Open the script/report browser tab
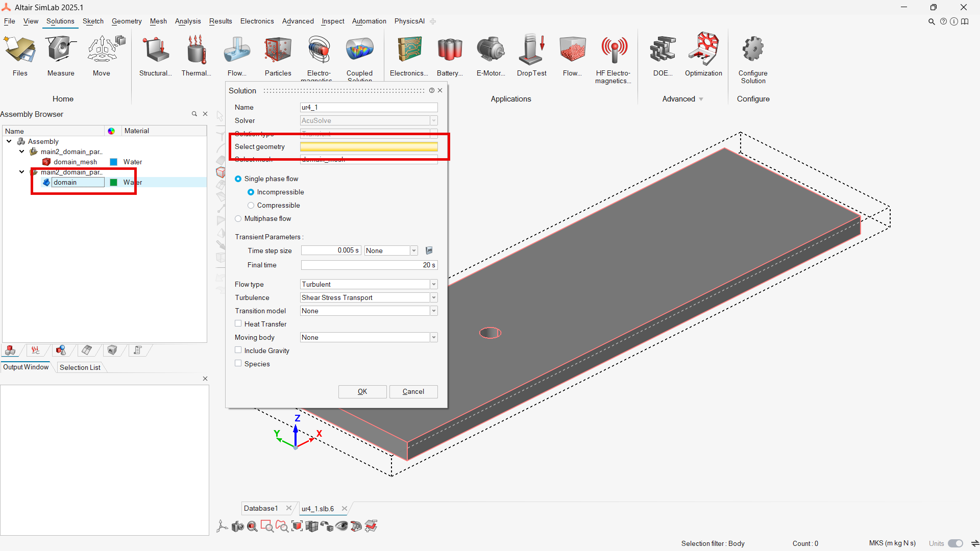Screen dimensions: 980x551 (x=138, y=350)
